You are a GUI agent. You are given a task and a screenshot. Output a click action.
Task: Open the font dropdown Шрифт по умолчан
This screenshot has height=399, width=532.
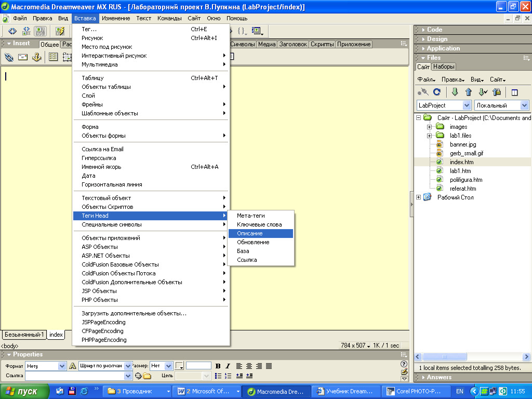[128, 366]
